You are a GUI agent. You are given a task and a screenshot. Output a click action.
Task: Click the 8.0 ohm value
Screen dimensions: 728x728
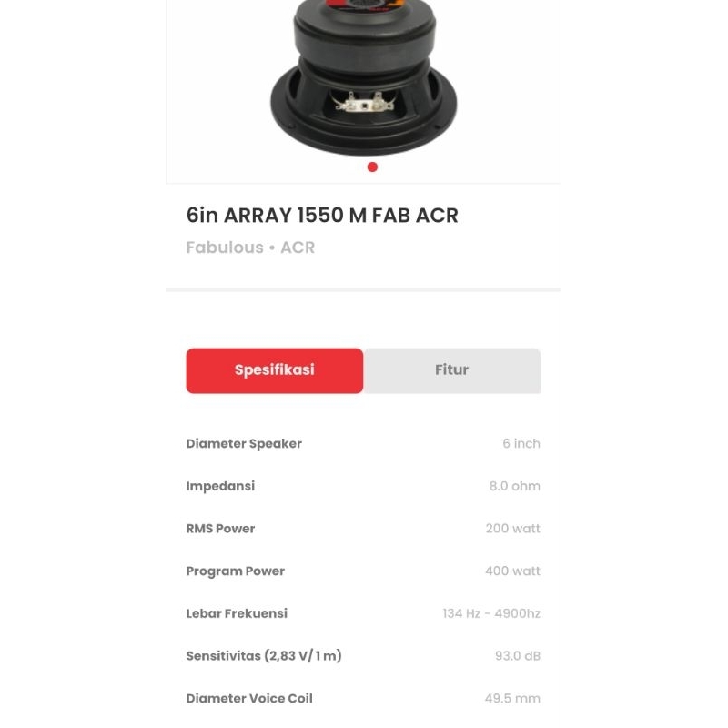(514, 486)
